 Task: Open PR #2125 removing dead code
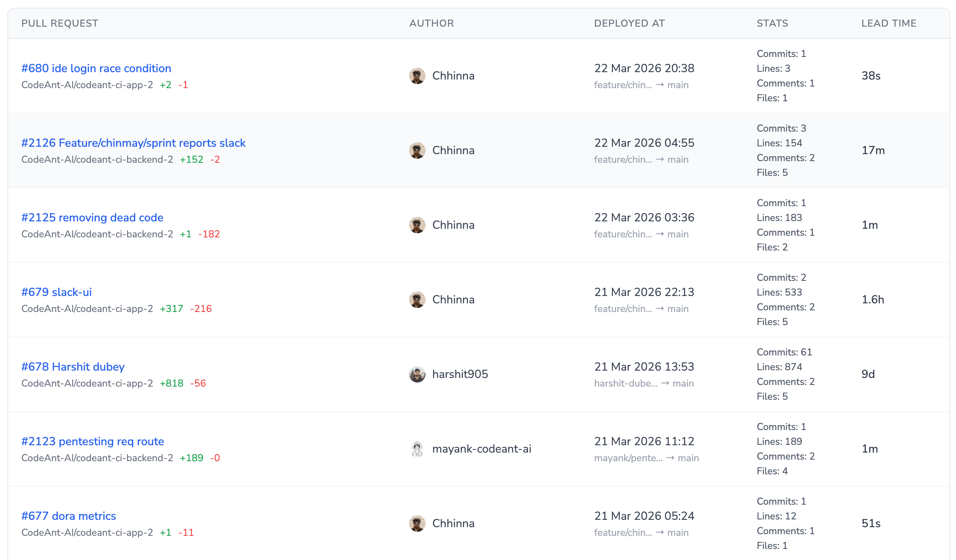[x=92, y=217]
